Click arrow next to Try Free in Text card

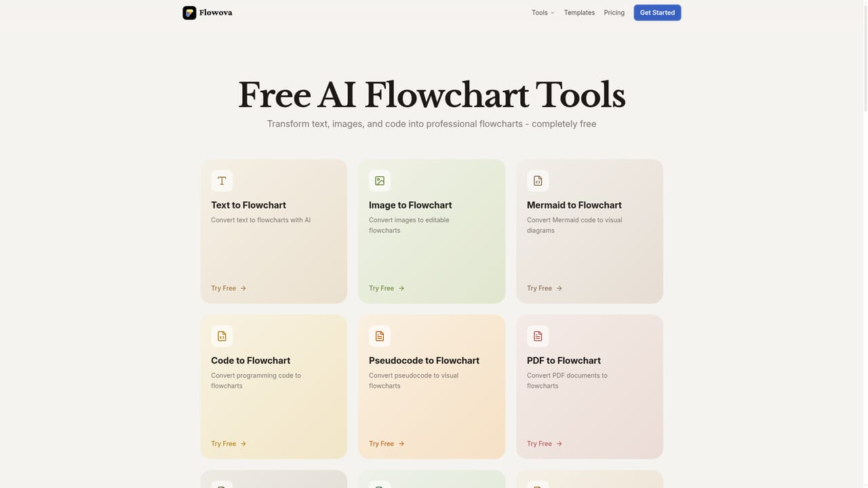tap(243, 288)
